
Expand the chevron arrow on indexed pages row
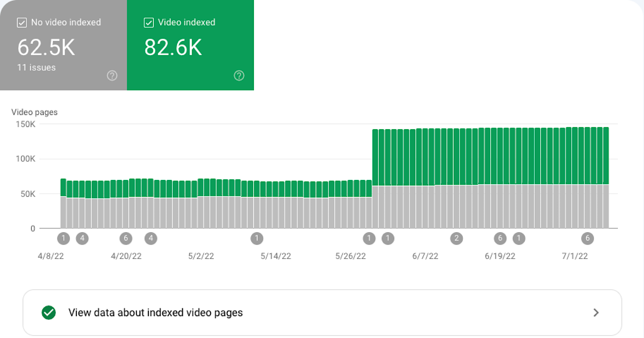pos(596,313)
